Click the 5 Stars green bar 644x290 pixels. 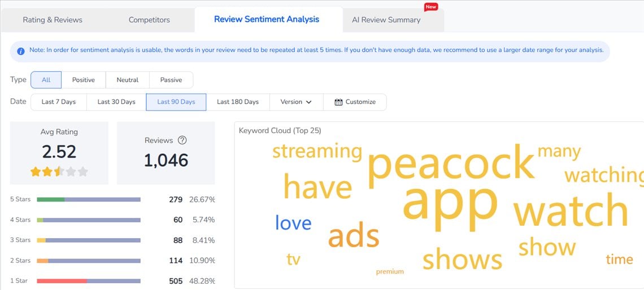[51, 200]
